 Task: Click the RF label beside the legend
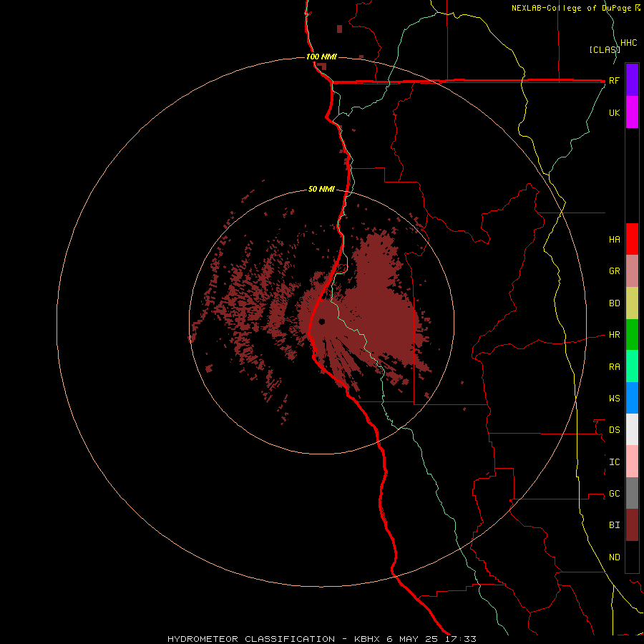click(614, 80)
